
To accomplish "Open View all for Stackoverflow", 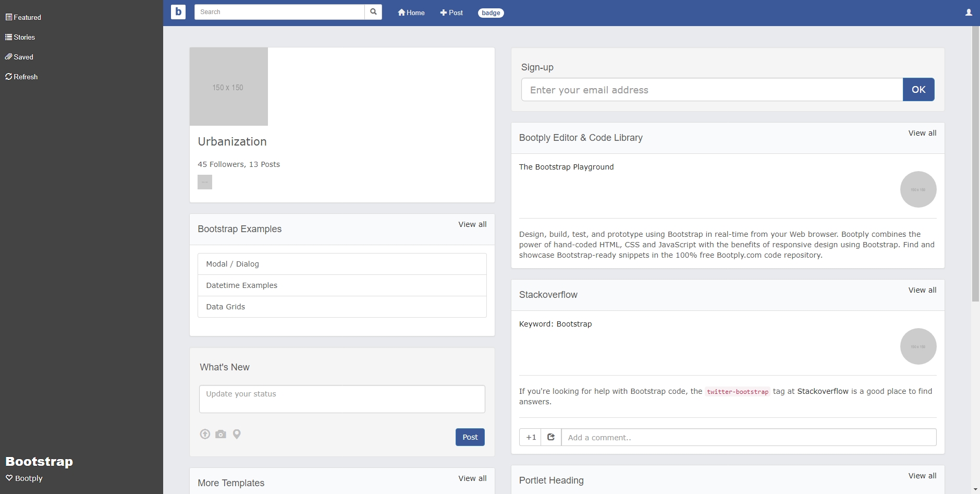I will (x=923, y=290).
